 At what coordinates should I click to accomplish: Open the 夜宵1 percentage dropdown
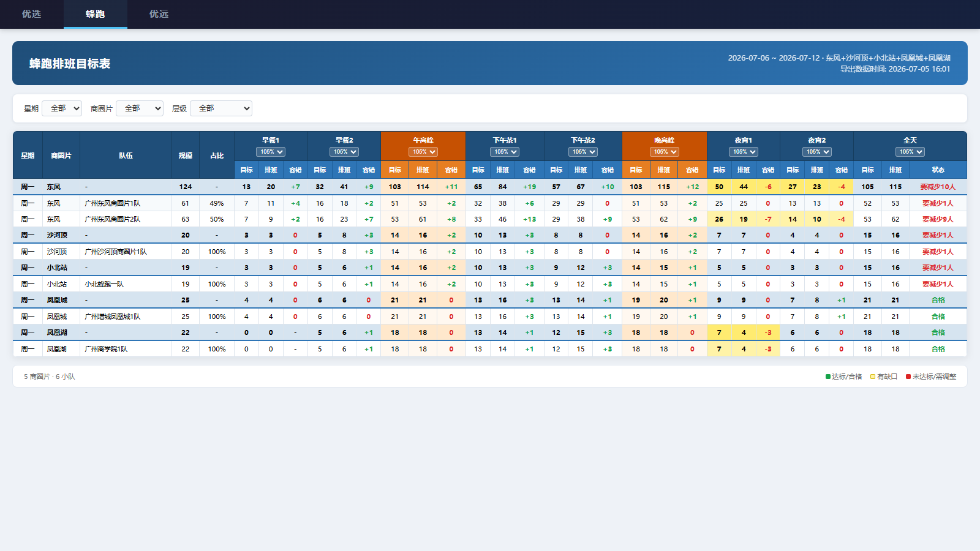click(744, 152)
